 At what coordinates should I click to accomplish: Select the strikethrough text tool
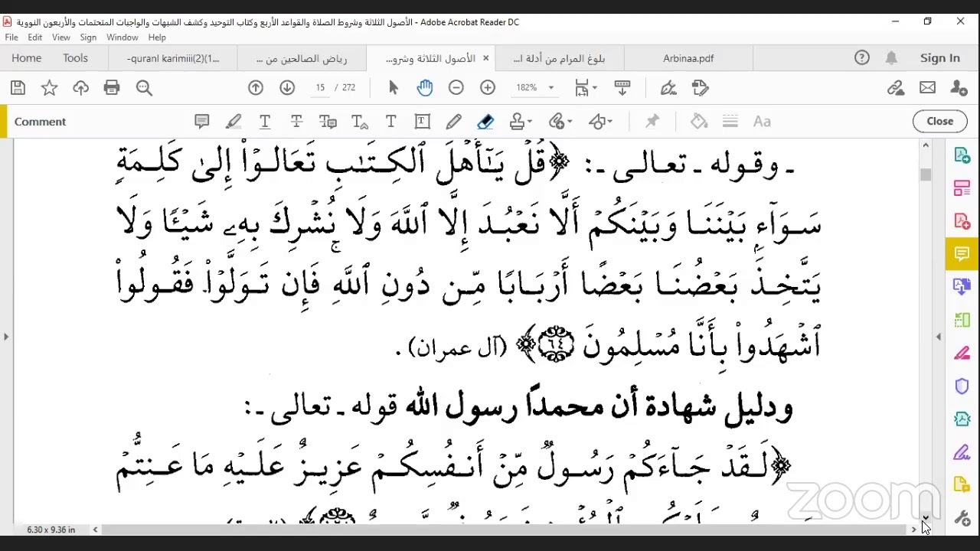[x=296, y=121]
